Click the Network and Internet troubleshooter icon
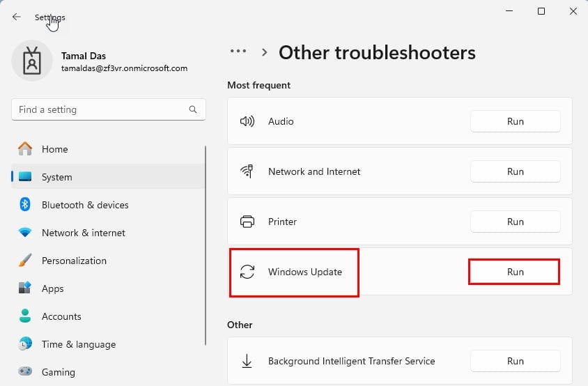This screenshot has width=588, height=386. coord(247,171)
